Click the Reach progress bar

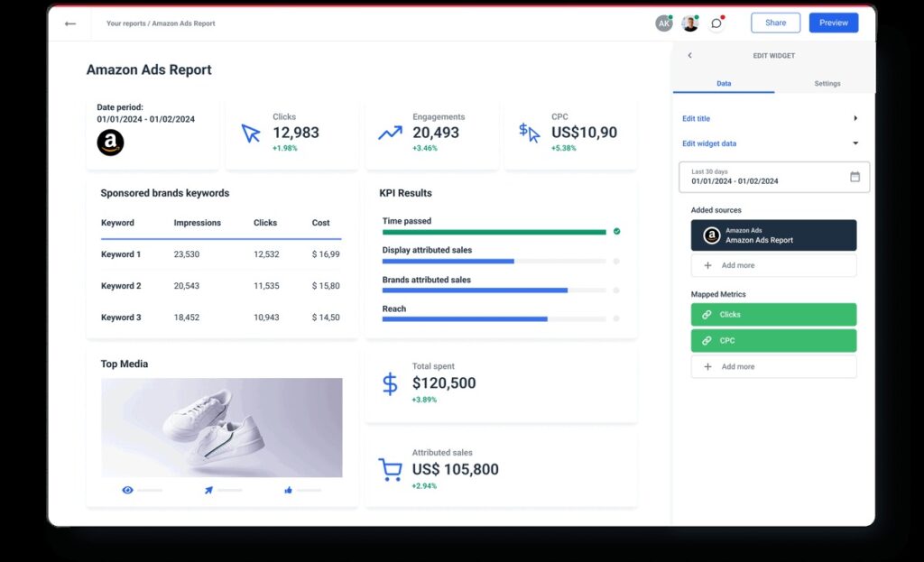pos(494,319)
